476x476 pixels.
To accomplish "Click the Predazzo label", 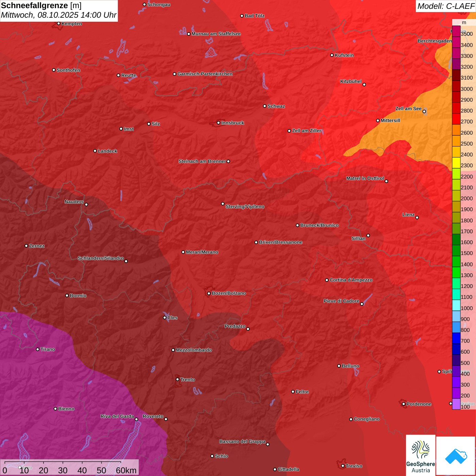I will pos(235,326).
